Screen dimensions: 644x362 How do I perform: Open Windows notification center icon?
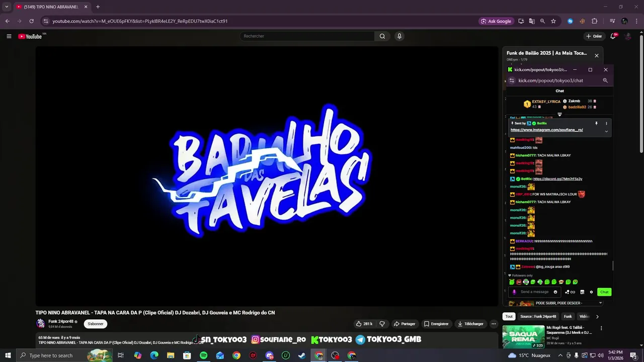[x=633, y=355]
